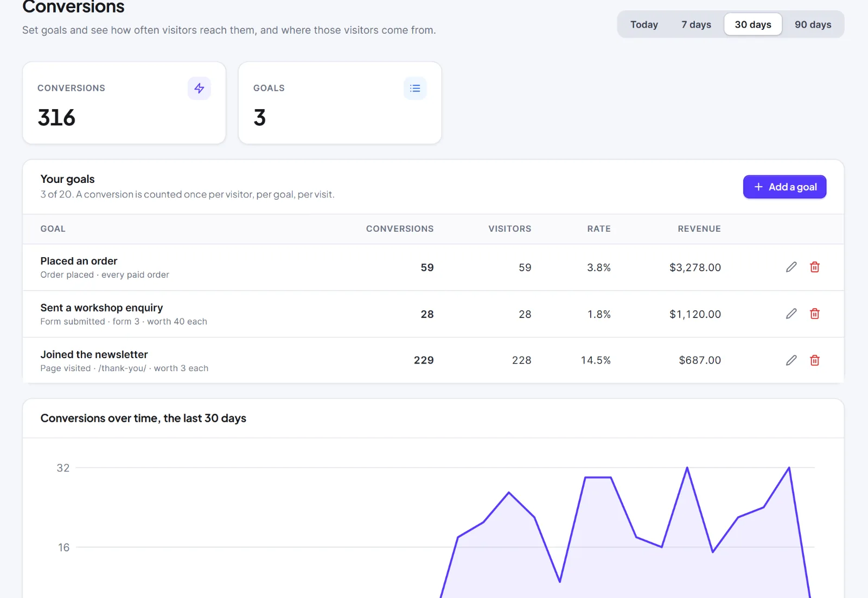Click the 14.5% rate value

pos(596,360)
